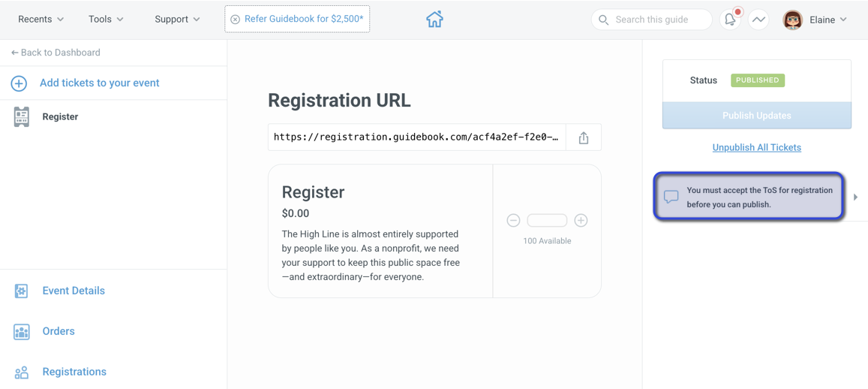Click the Publish Updates button
The image size is (868, 389).
coord(757,115)
